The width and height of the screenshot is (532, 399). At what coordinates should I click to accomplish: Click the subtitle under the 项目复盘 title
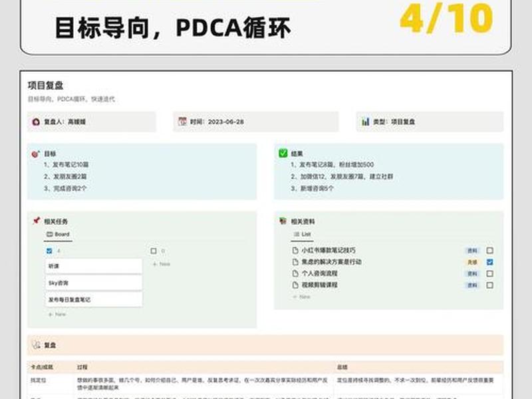point(71,99)
